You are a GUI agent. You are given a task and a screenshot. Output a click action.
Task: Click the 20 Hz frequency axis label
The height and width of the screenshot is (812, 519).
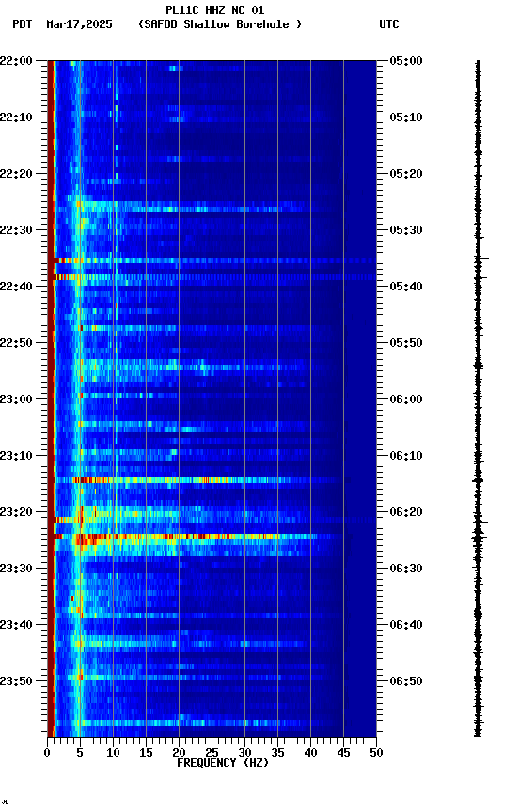coord(179,753)
